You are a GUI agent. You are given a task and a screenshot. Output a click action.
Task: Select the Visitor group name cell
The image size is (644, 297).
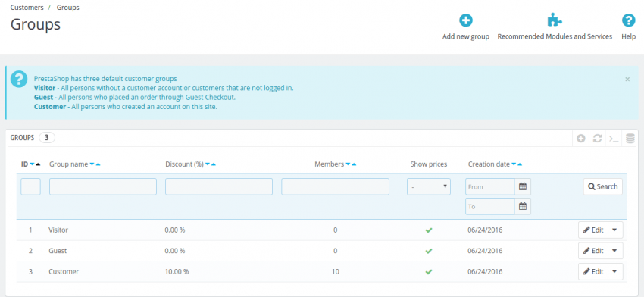[x=58, y=230]
